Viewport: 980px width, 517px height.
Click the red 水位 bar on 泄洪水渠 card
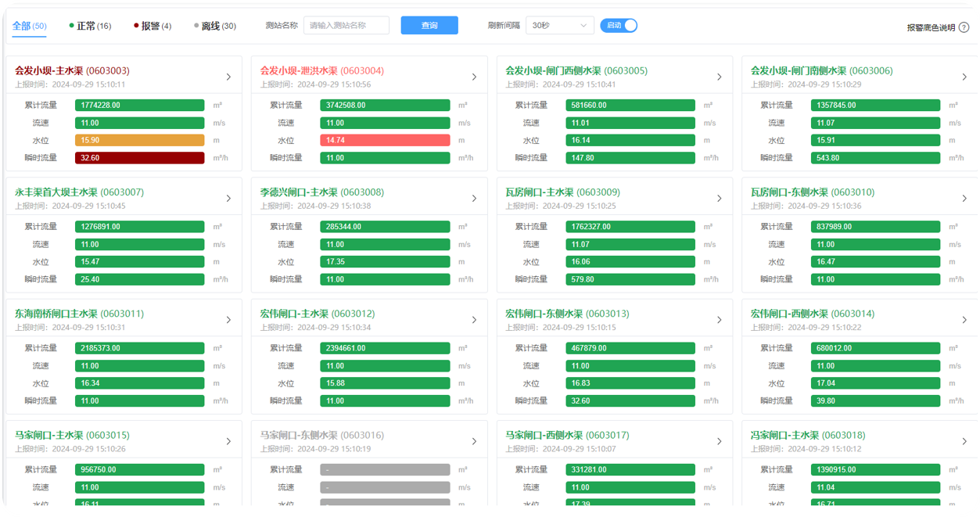[x=385, y=140]
